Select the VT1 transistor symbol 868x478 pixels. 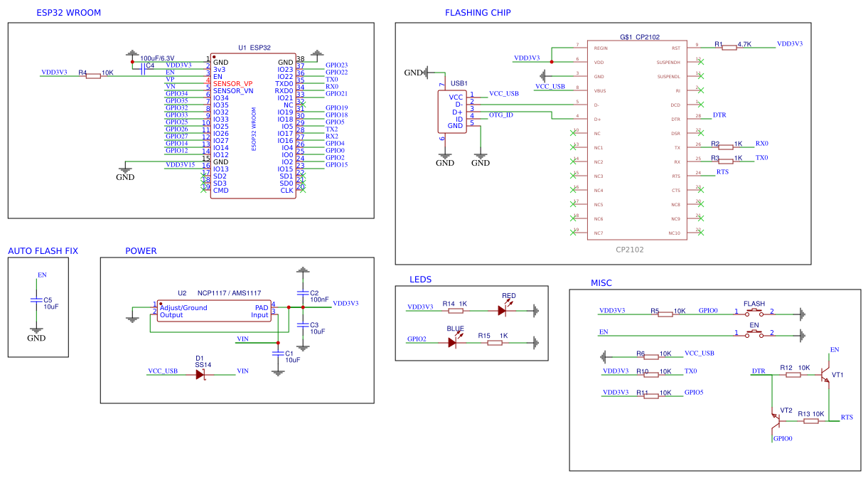point(826,374)
